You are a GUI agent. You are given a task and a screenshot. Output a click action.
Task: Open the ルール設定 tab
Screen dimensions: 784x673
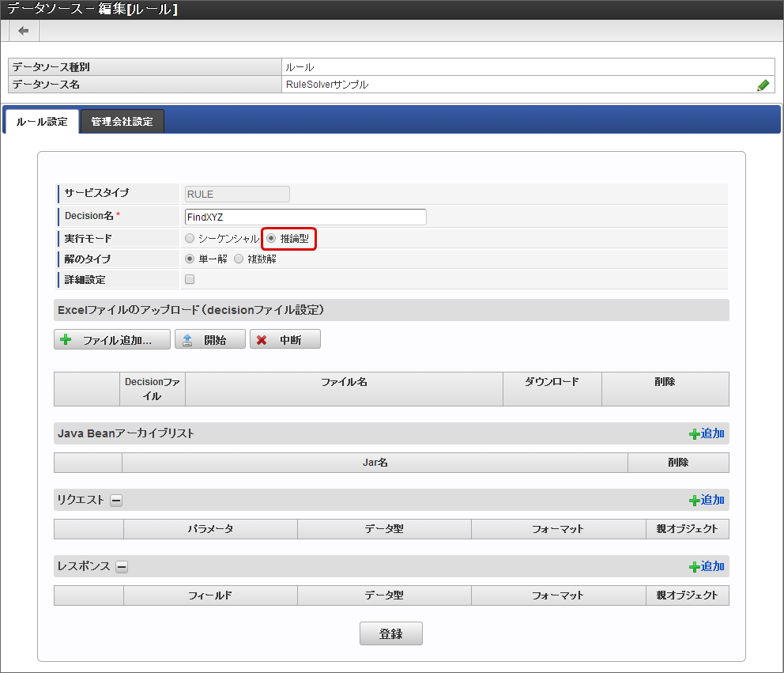(x=42, y=122)
